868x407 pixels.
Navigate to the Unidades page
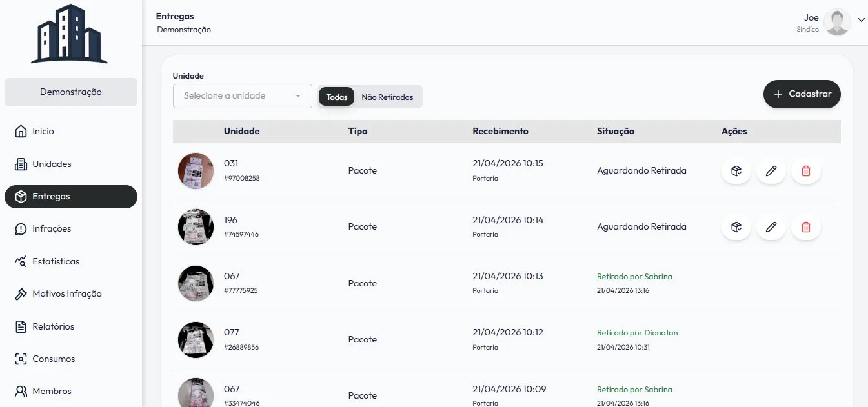pyautogui.click(x=52, y=164)
